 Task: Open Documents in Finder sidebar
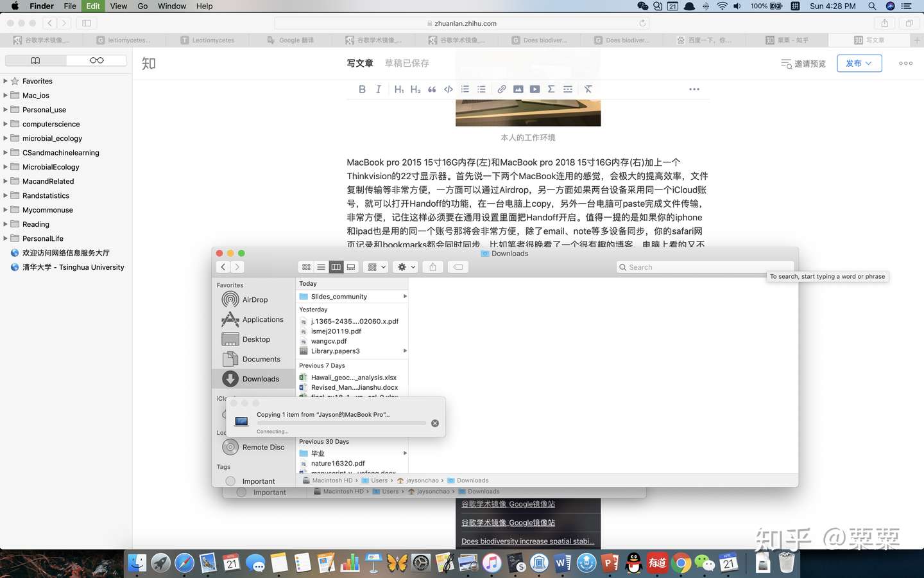(254, 359)
